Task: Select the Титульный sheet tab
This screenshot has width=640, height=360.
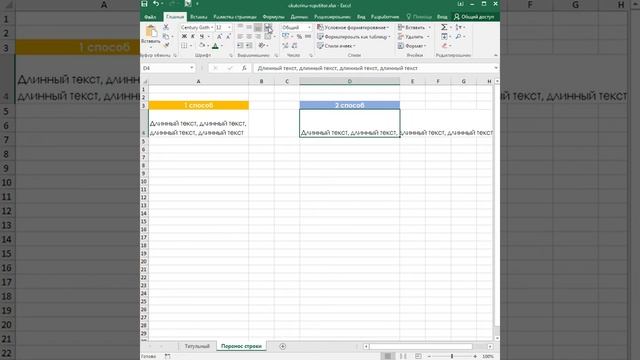Action: [x=197, y=346]
